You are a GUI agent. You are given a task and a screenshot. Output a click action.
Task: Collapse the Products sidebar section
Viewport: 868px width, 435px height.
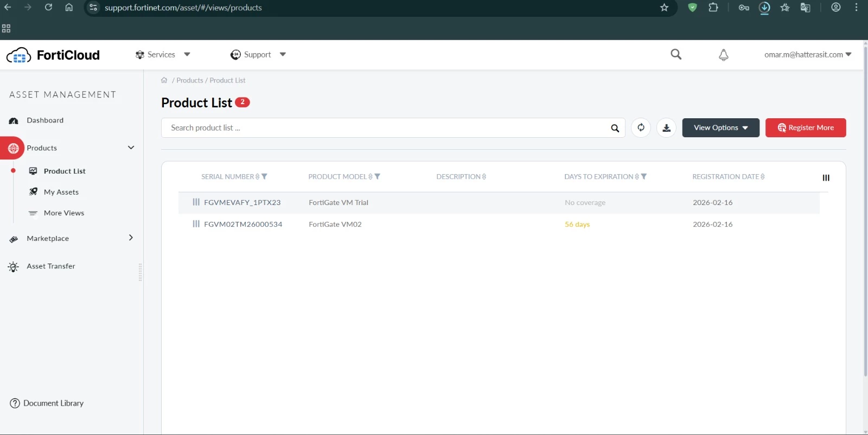coord(131,148)
